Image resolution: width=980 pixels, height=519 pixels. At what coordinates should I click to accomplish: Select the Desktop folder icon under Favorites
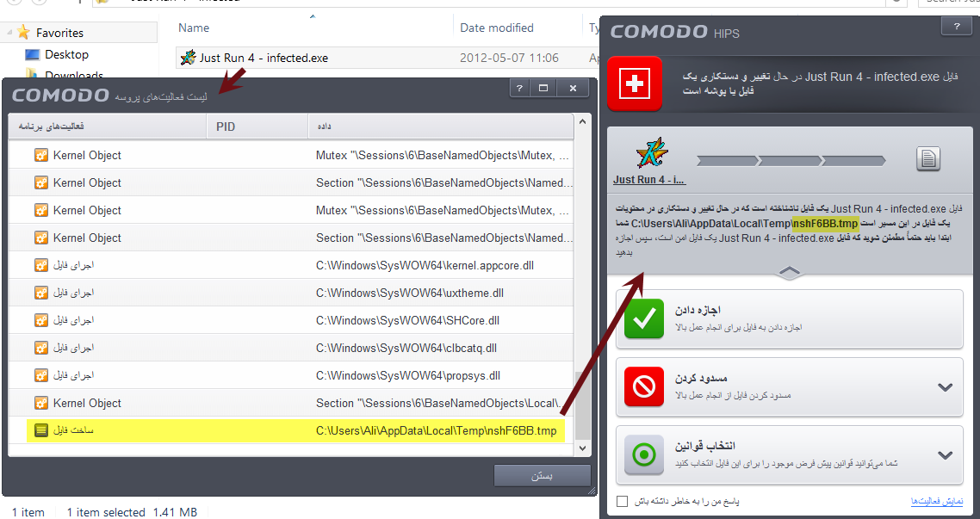pyautogui.click(x=33, y=55)
